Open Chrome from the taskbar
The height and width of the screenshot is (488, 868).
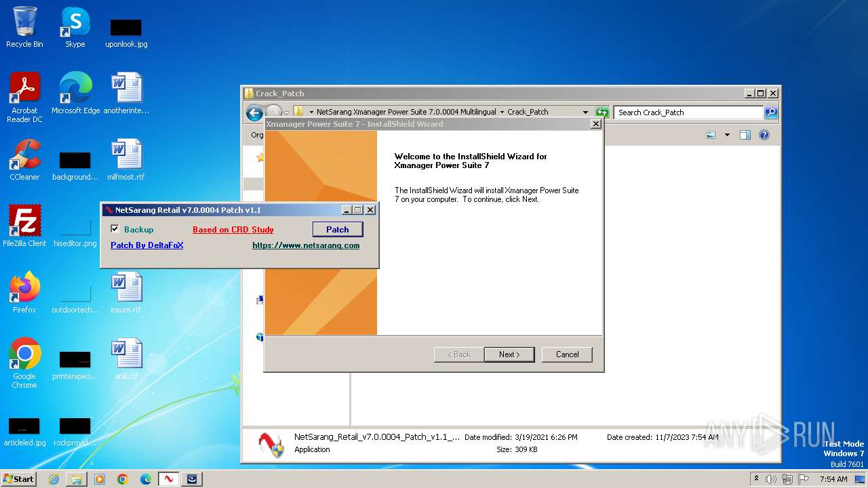click(123, 479)
